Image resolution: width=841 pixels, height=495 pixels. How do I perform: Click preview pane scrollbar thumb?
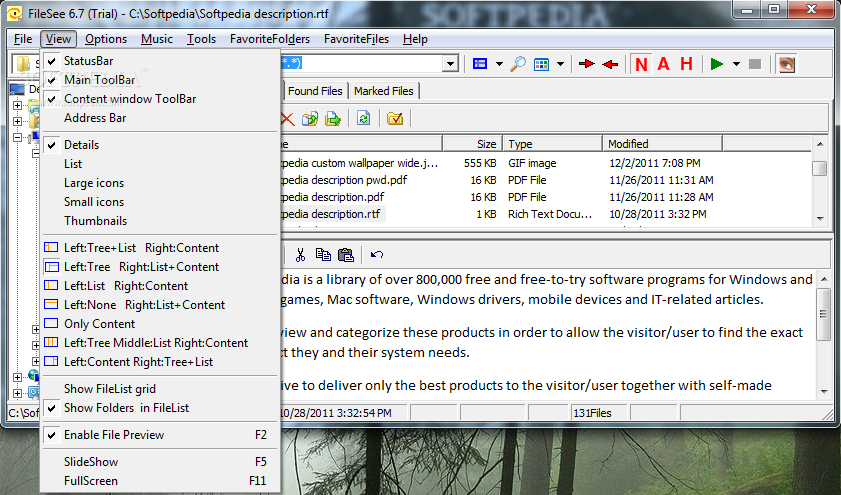[823, 314]
